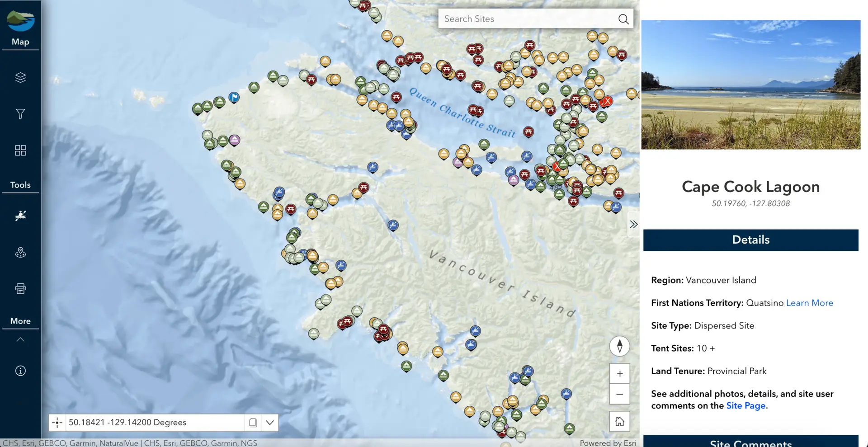Image resolution: width=868 pixels, height=447 pixels.
Task: Open Learn More about Quatsino territory
Action: [809, 303]
